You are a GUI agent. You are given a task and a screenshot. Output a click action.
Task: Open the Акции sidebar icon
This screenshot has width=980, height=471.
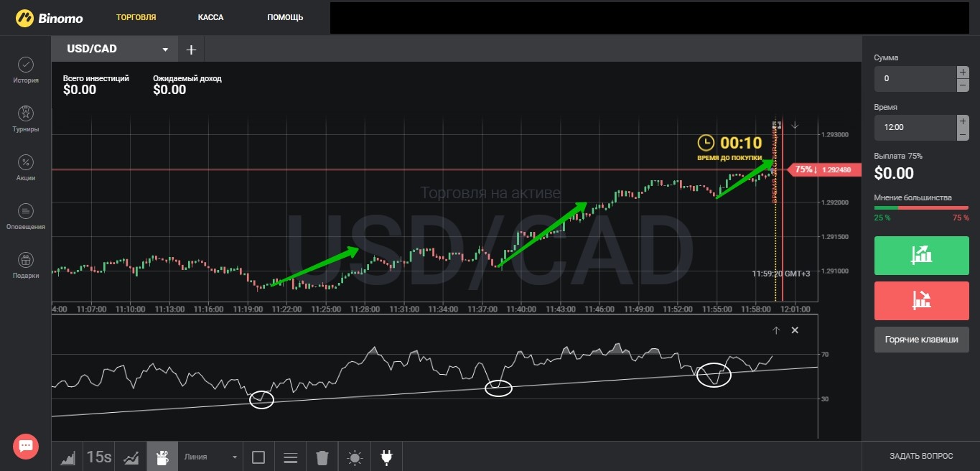coord(25,168)
